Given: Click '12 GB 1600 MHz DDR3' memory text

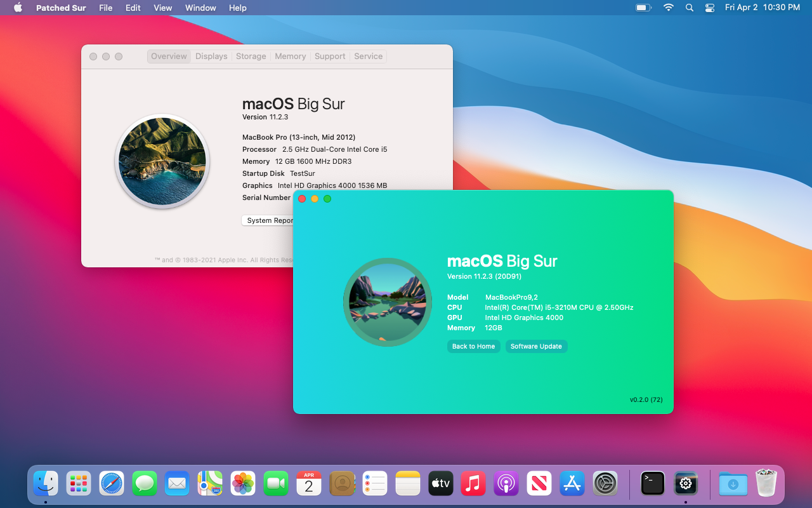Looking at the screenshot, I should click(313, 161).
